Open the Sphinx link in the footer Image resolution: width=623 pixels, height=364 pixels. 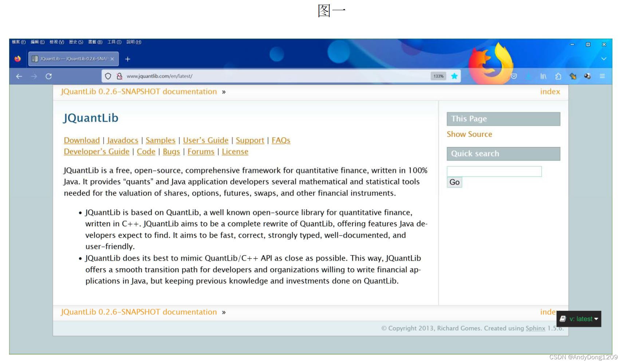click(x=536, y=328)
